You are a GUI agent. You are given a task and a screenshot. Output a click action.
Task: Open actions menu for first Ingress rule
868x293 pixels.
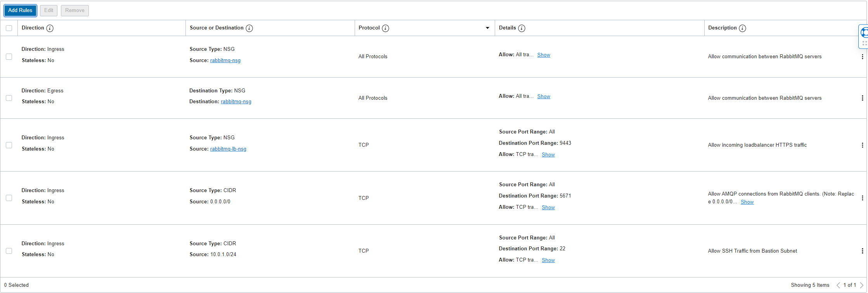[862, 57]
